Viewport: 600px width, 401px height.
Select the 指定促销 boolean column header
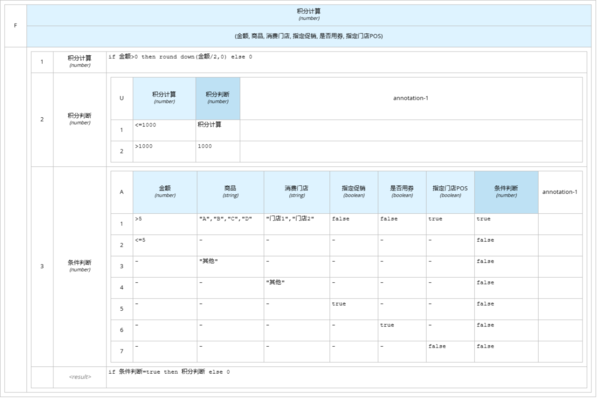pyautogui.click(x=353, y=192)
